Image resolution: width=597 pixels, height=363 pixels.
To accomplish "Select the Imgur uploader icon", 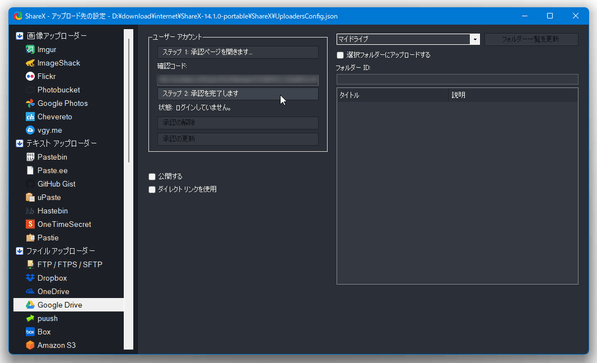I will click(x=30, y=50).
